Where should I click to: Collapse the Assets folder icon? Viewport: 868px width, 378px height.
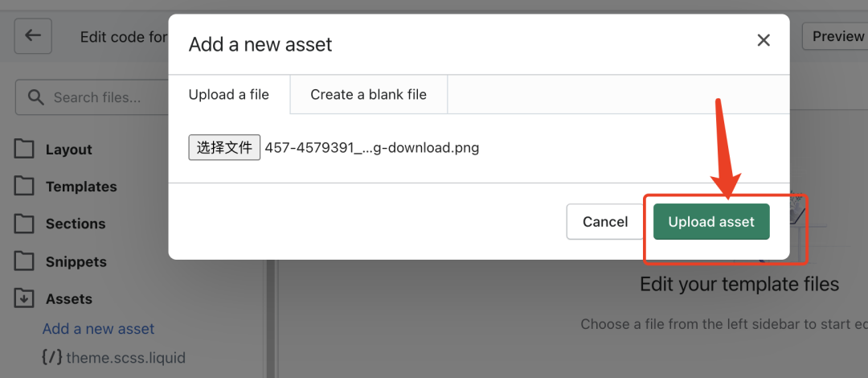click(x=24, y=298)
